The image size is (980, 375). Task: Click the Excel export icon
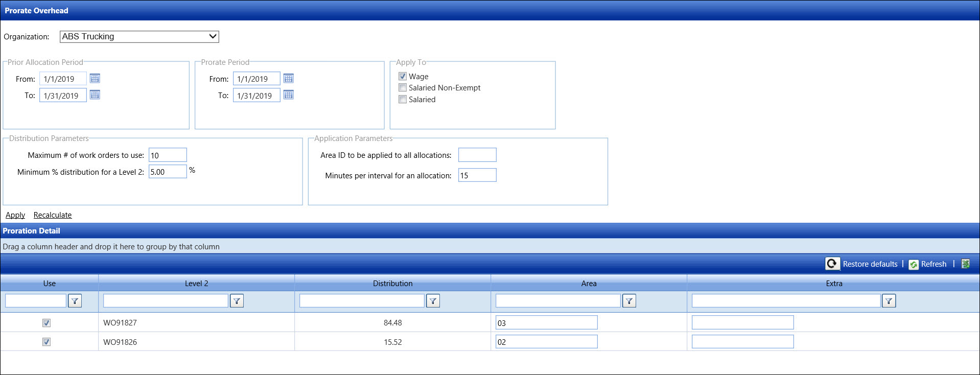[x=965, y=264]
